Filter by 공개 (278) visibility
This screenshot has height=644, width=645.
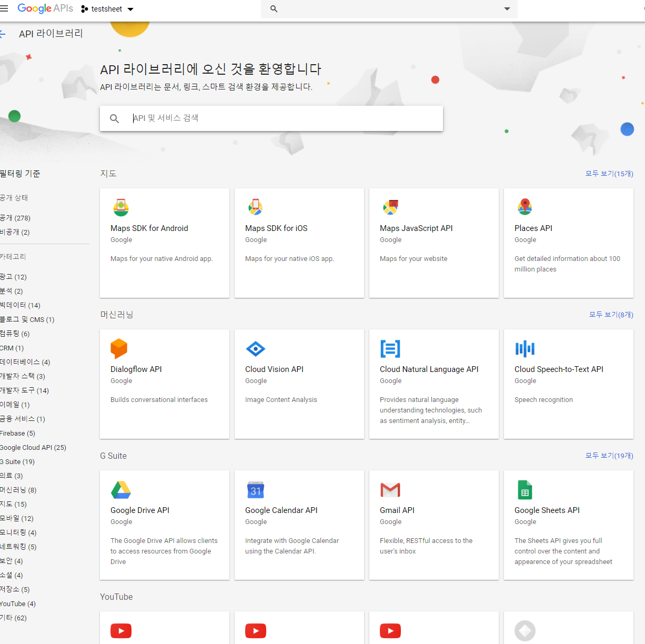(x=15, y=218)
